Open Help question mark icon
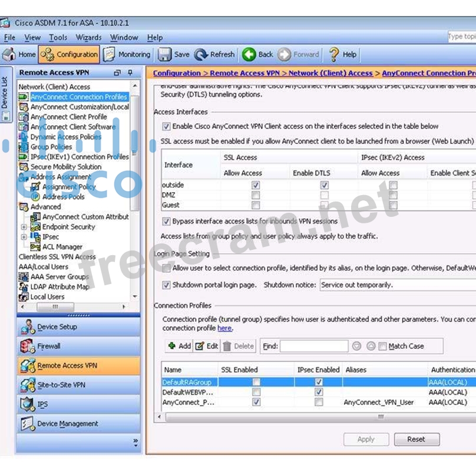The image size is (476, 475). pos(334,54)
